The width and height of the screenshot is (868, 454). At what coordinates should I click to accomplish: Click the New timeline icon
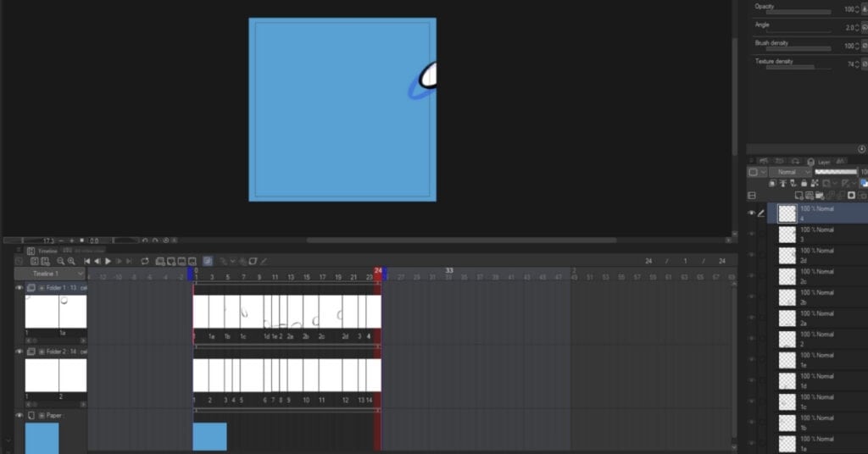click(x=34, y=261)
